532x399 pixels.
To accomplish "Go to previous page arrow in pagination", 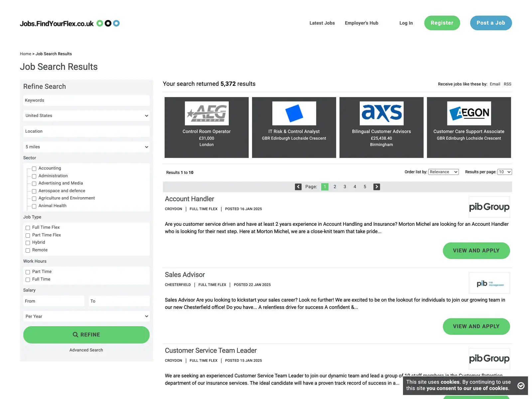I will pyautogui.click(x=298, y=187).
